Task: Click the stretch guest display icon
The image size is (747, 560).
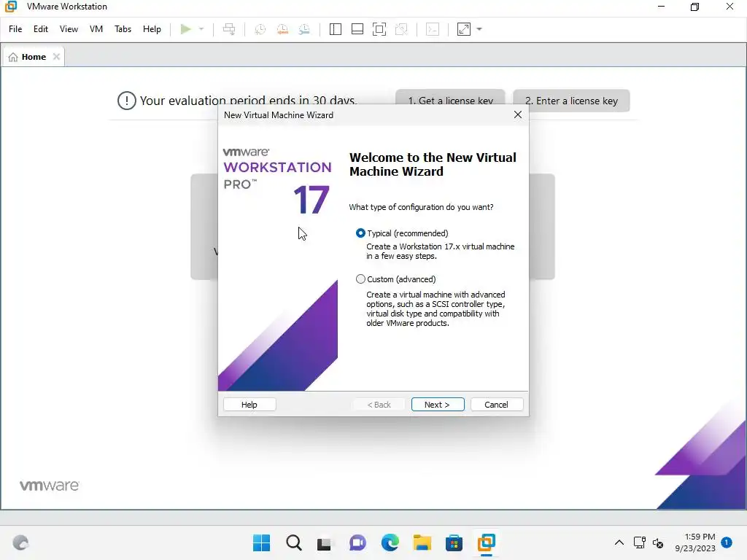Action: (464, 29)
